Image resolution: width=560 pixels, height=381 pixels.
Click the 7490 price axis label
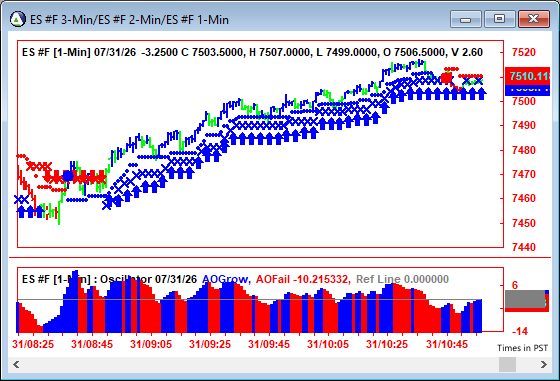pyautogui.click(x=524, y=125)
